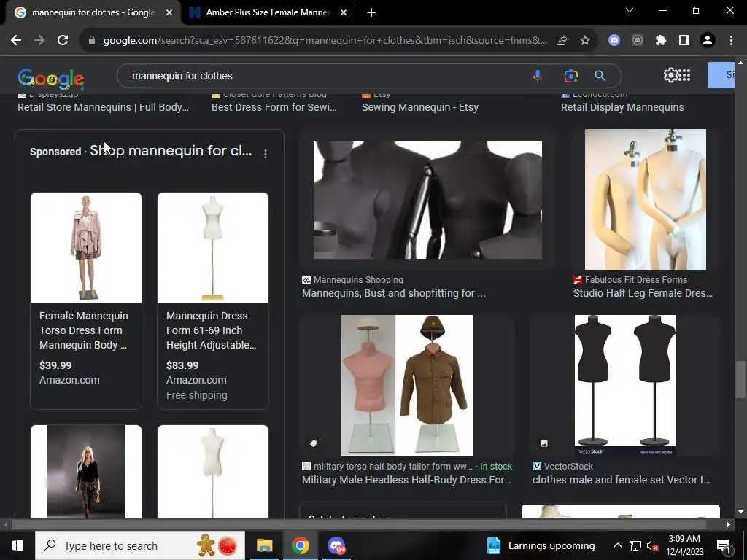Open the tab search chevron

[630, 10]
